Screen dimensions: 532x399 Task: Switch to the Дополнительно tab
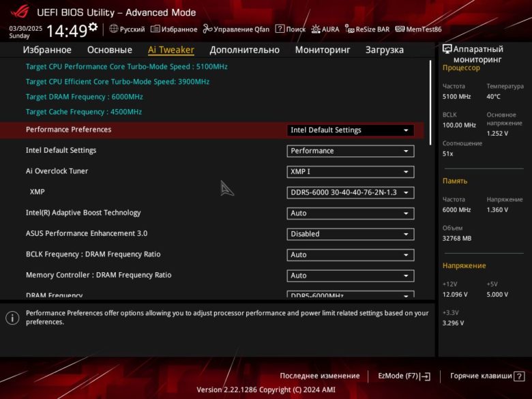pos(245,50)
